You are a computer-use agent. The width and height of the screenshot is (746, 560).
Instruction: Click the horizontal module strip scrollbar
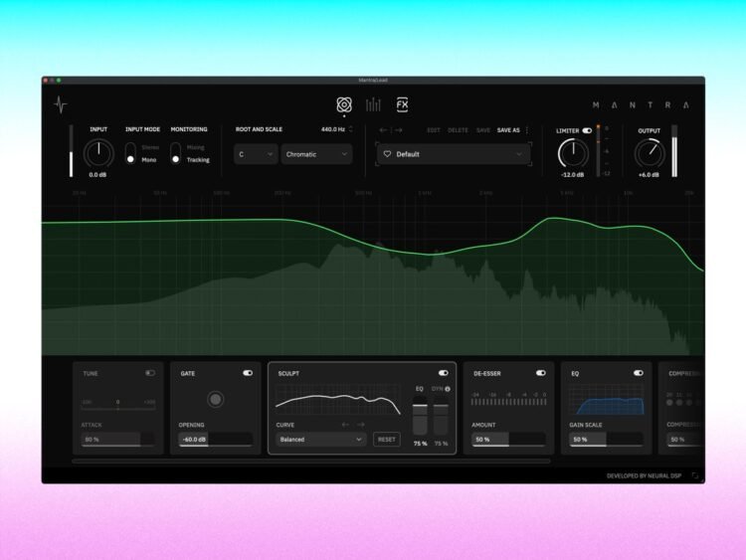click(x=311, y=462)
